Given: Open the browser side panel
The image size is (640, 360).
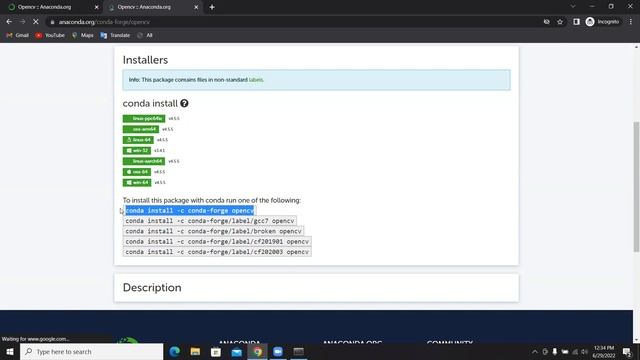Looking at the screenshot, I should click(x=576, y=22).
